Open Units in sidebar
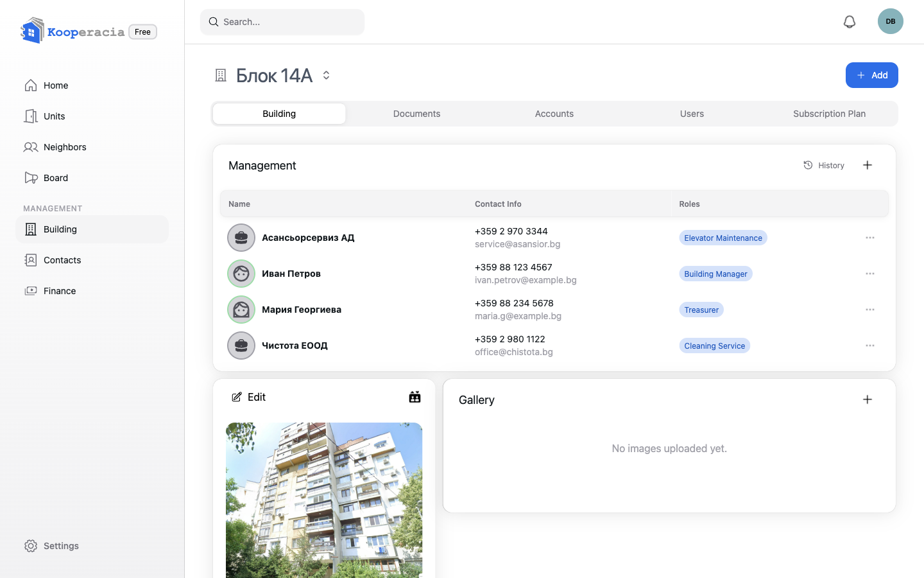 pos(92,116)
